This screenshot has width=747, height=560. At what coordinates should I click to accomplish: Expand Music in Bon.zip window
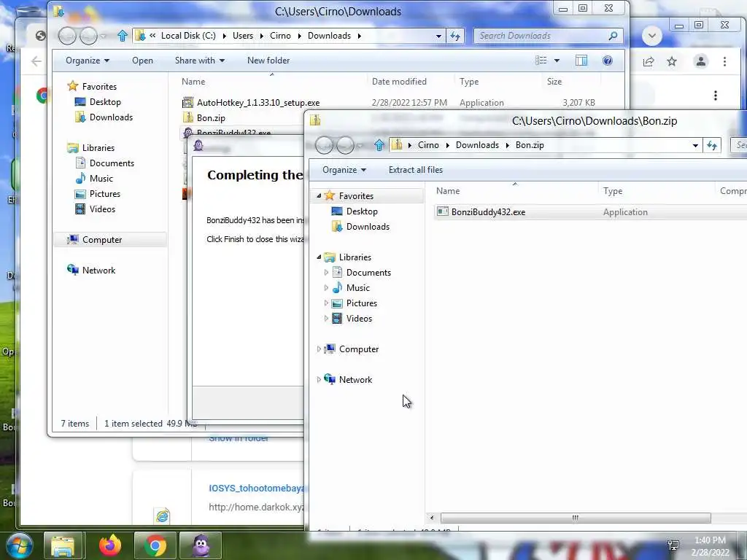click(x=326, y=287)
